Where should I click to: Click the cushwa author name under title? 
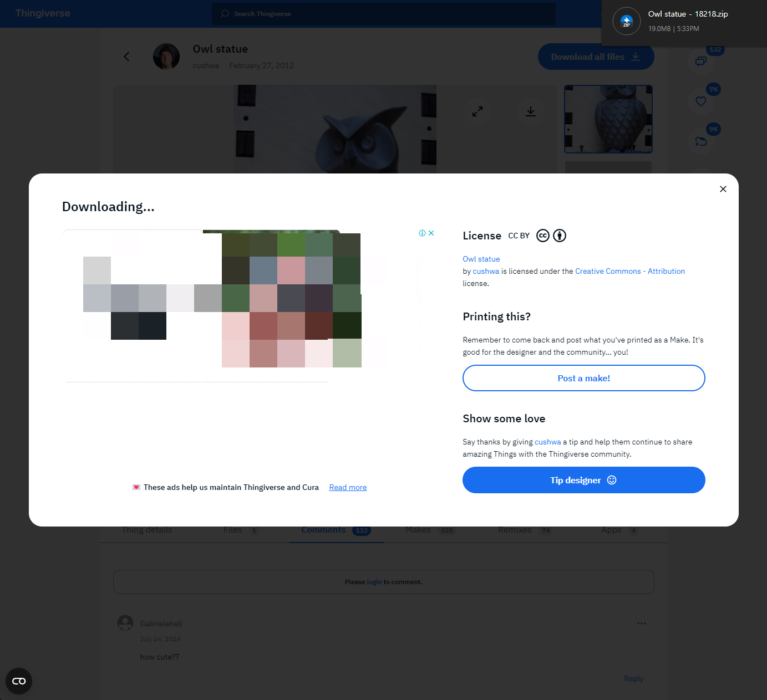point(206,65)
